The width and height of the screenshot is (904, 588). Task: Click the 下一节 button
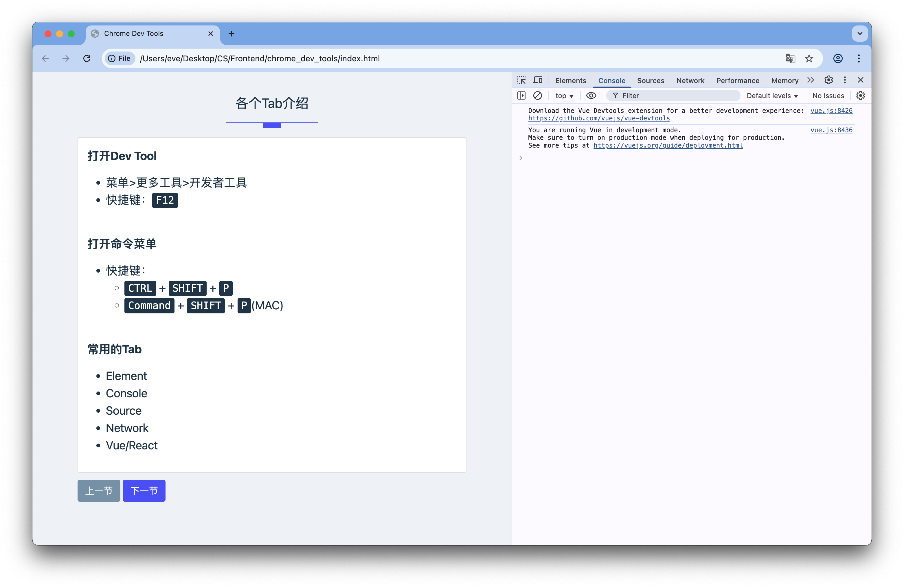(x=144, y=491)
